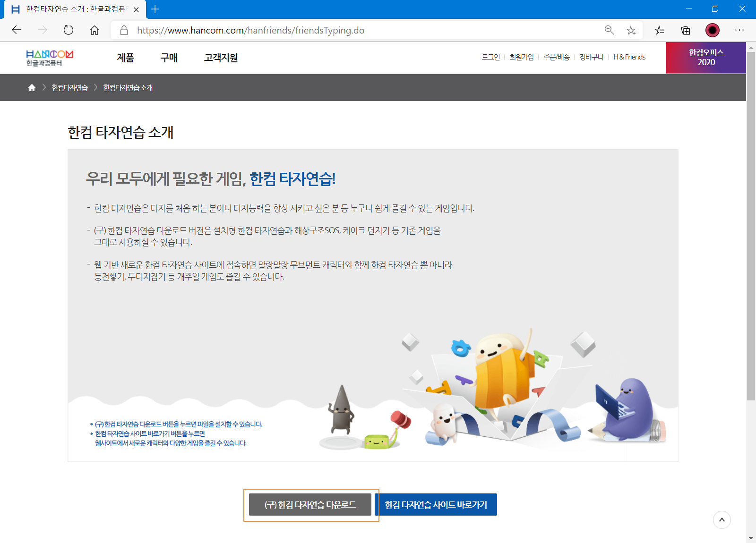Image resolution: width=756 pixels, height=543 pixels.
Task: Open the Collections icon
Action: (686, 30)
